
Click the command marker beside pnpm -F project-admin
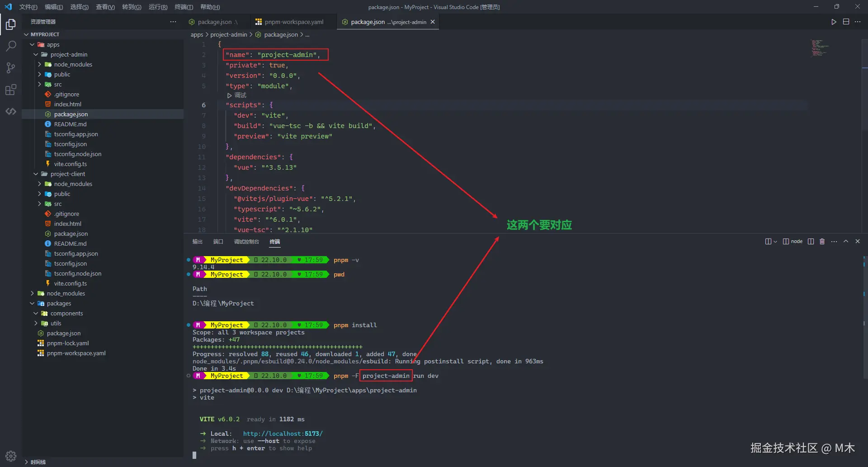[189, 376]
